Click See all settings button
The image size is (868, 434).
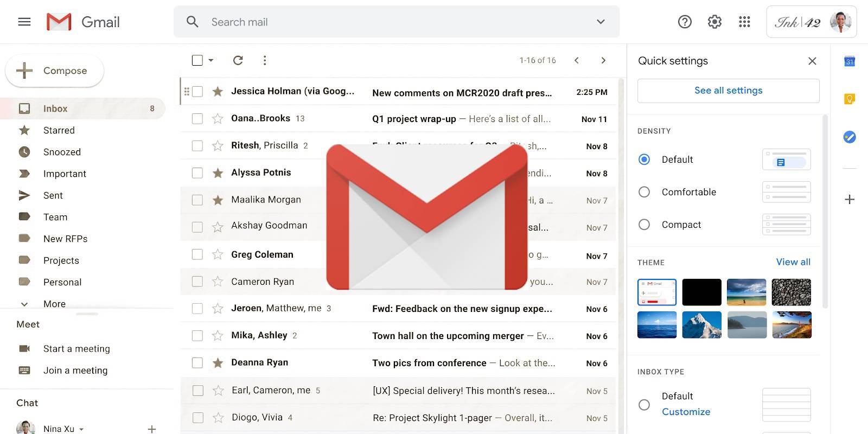pos(728,91)
